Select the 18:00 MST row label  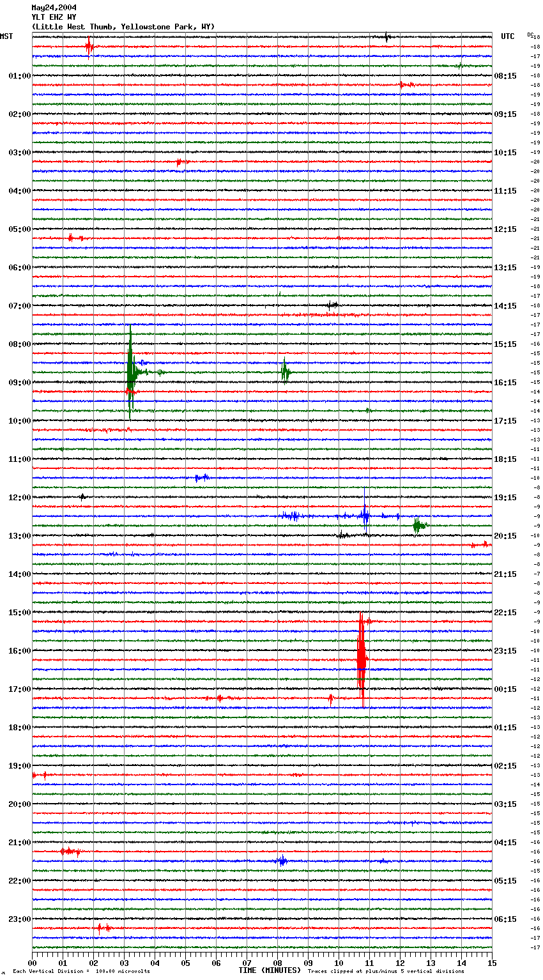pyautogui.click(x=20, y=728)
